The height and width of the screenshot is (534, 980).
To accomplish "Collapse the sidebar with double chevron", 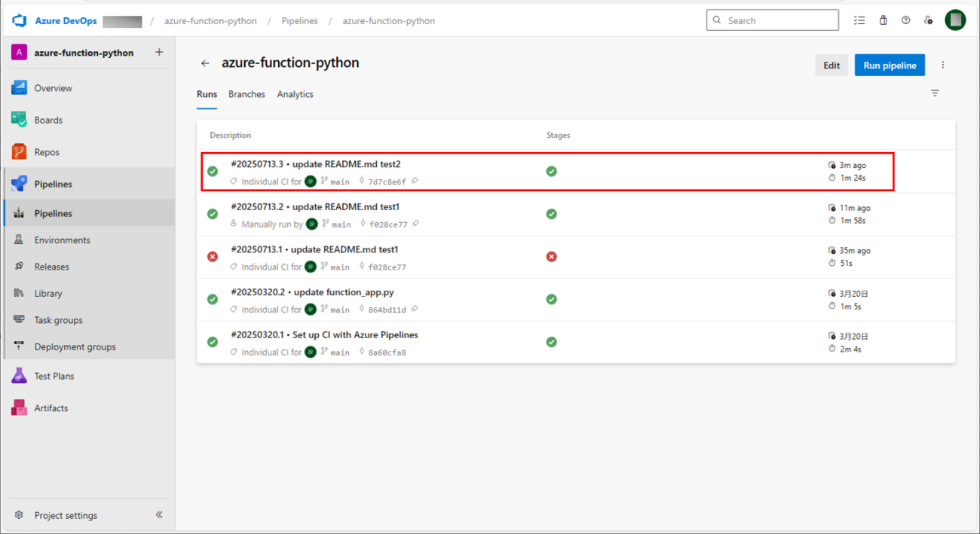I will point(159,515).
